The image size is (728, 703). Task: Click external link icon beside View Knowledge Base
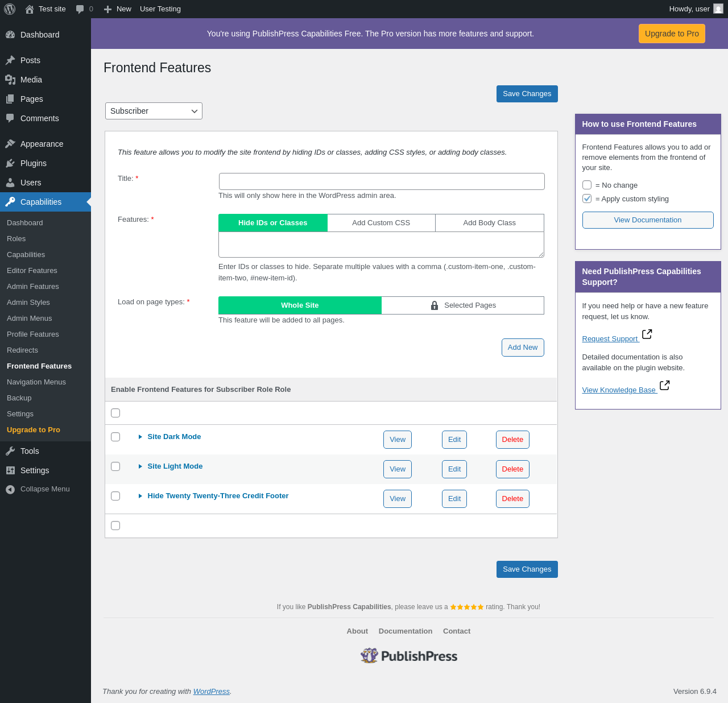pos(664,385)
